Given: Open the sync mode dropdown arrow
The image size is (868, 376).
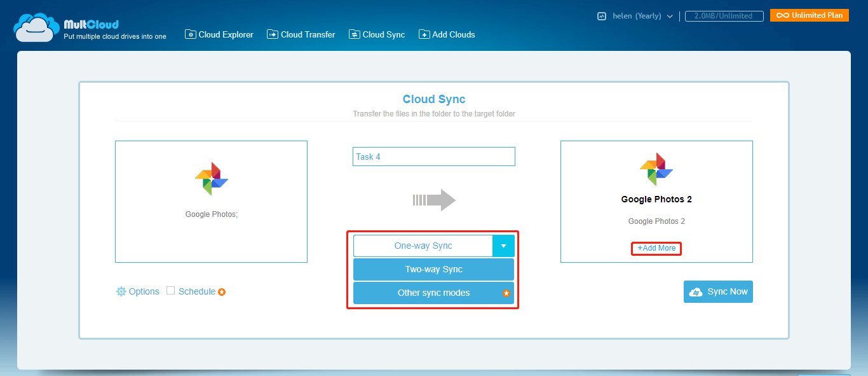Looking at the screenshot, I should [x=504, y=246].
